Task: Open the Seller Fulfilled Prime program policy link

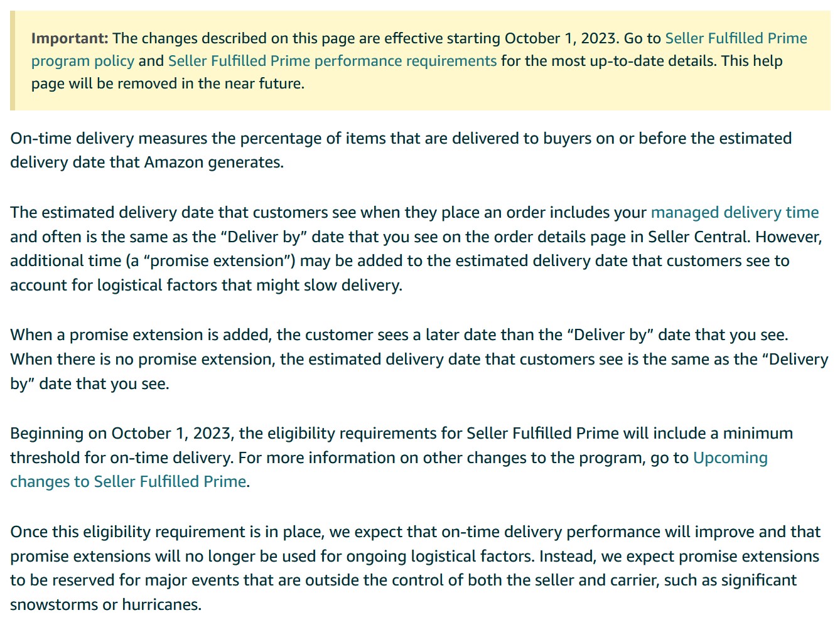Action: [x=736, y=38]
